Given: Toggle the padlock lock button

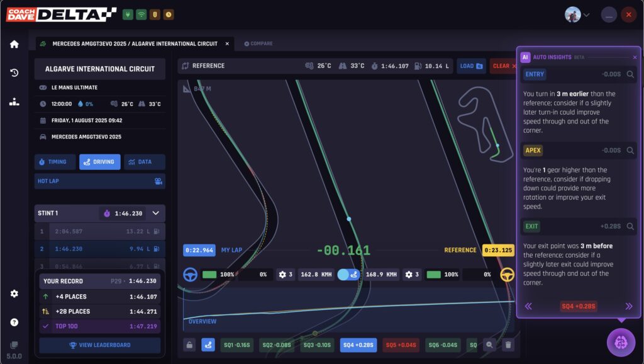Looking at the screenshot, I should pyautogui.click(x=189, y=344).
